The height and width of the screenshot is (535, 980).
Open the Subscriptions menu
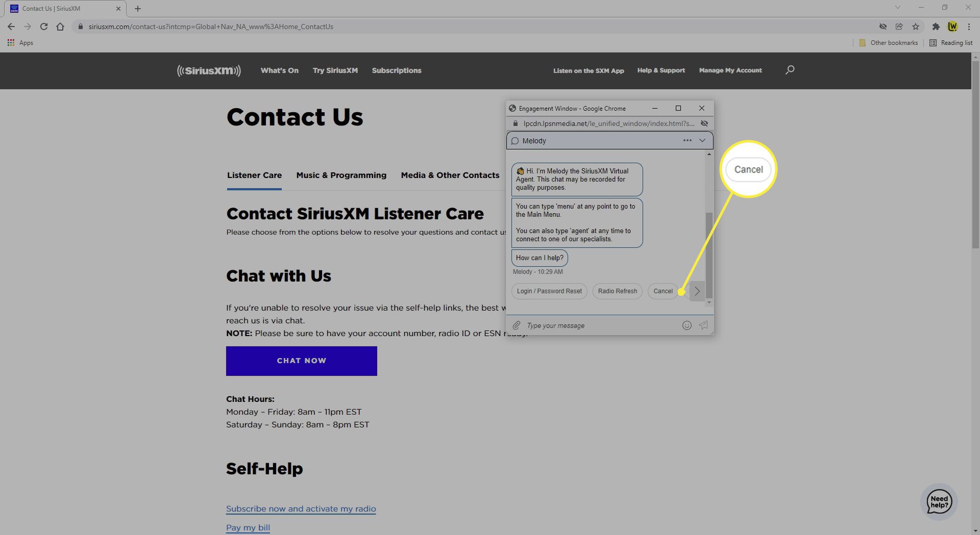[397, 70]
